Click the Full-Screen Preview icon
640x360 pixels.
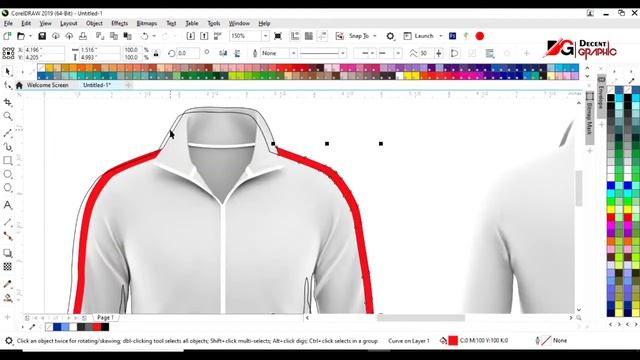[x=278, y=36]
